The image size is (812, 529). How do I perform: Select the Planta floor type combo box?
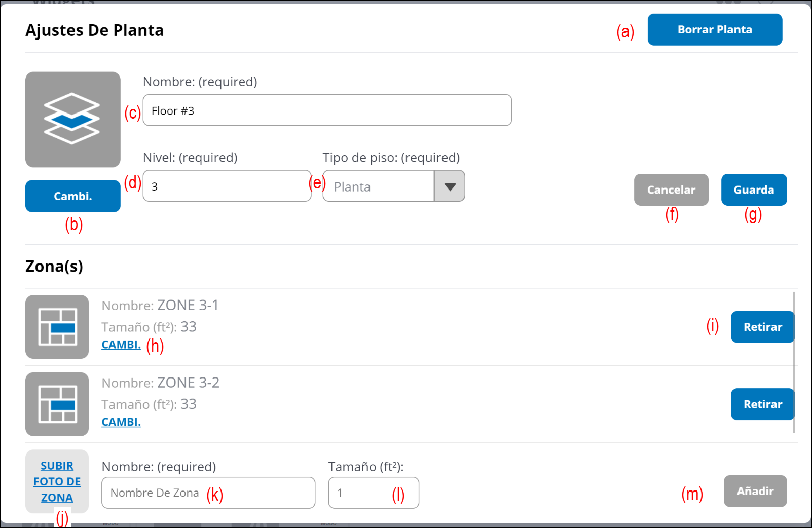tap(379, 186)
